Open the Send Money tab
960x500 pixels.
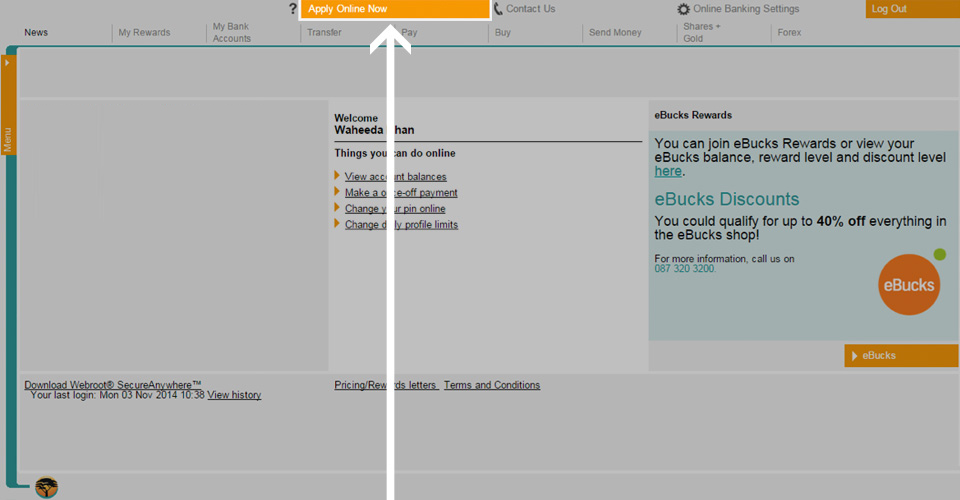pyautogui.click(x=615, y=32)
